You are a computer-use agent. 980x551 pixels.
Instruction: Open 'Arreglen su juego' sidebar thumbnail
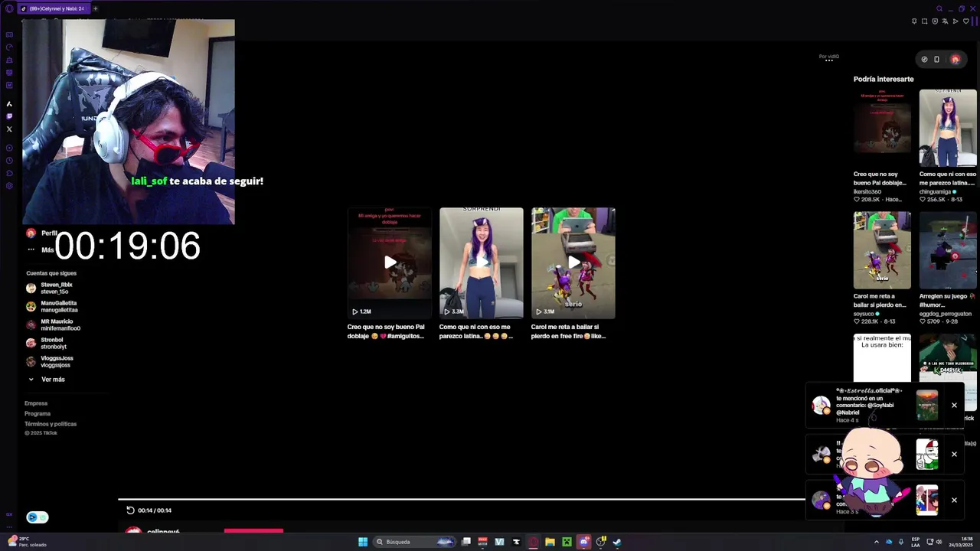(x=948, y=250)
